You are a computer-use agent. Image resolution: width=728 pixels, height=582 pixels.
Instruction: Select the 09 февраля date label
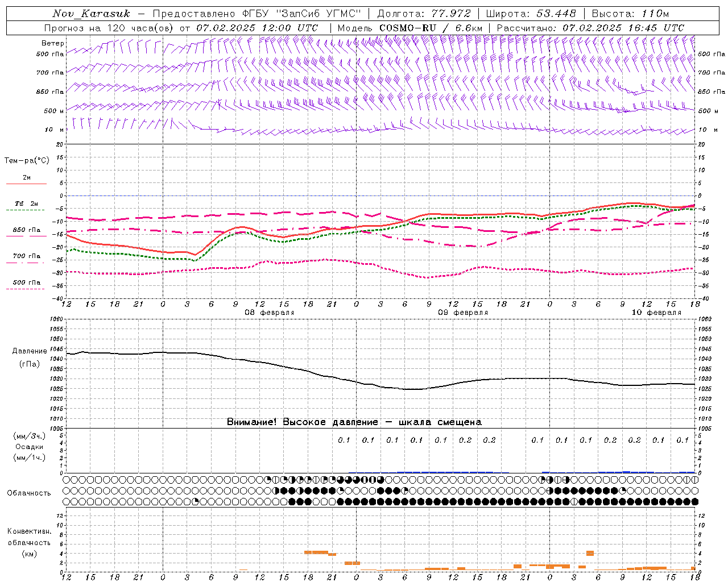click(463, 313)
